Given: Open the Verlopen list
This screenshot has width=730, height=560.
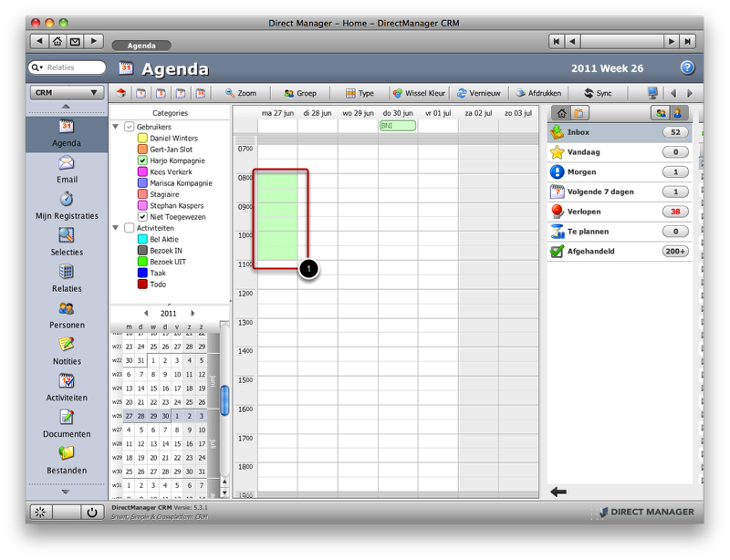Looking at the screenshot, I should click(620, 212).
